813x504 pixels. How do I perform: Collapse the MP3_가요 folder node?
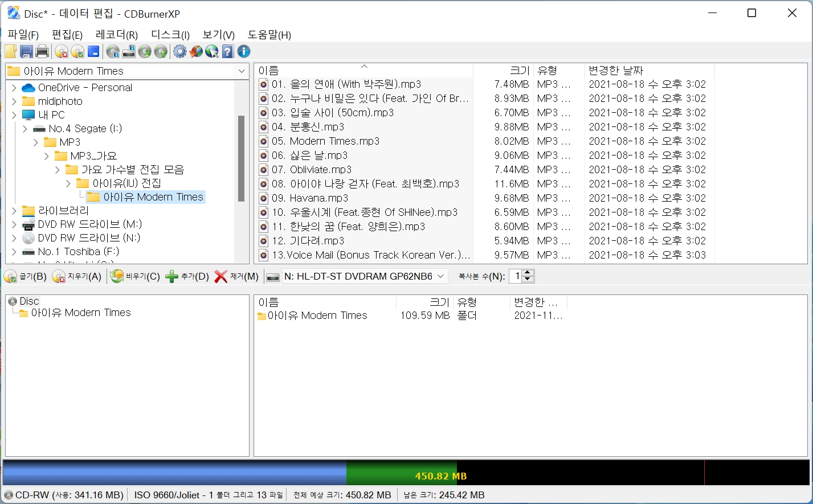pyautogui.click(x=47, y=156)
